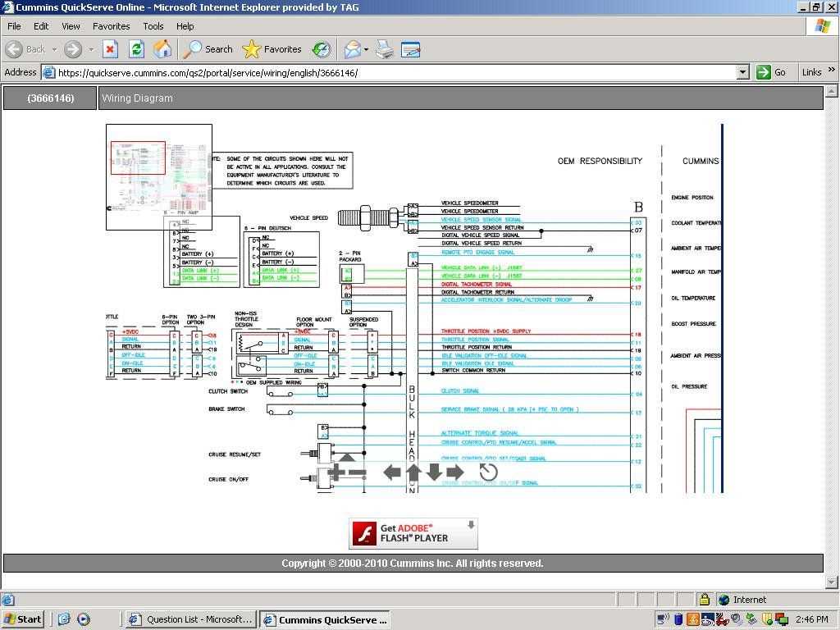
Task: Zoom out using the minus control
Action: (x=358, y=472)
